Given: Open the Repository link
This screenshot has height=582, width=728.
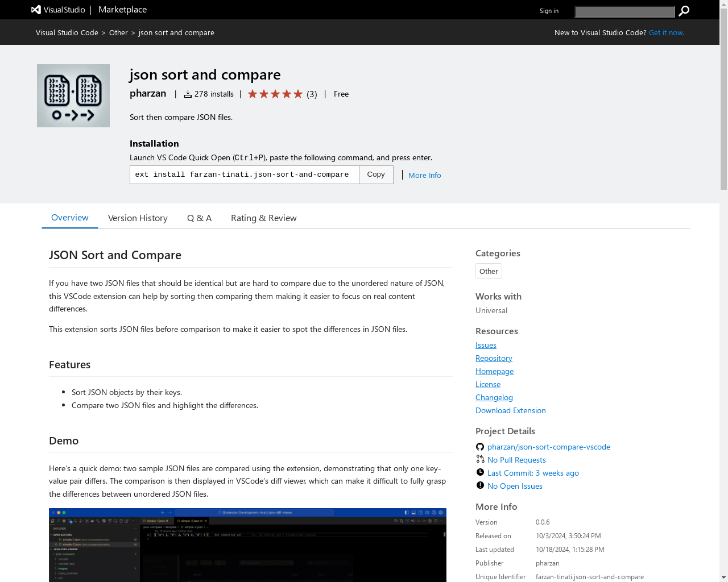Looking at the screenshot, I should pyautogui.click(x=494, y=358).
